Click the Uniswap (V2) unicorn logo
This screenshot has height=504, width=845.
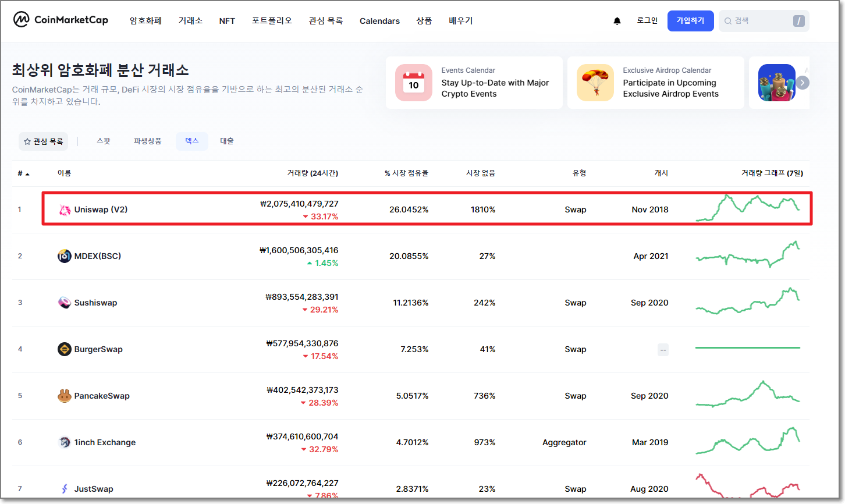(x=65, y=210)
